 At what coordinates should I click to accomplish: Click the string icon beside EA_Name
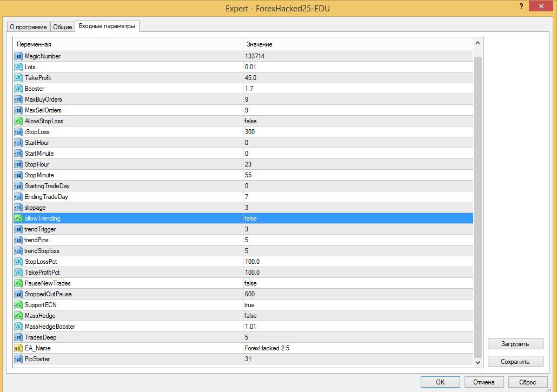18,348
